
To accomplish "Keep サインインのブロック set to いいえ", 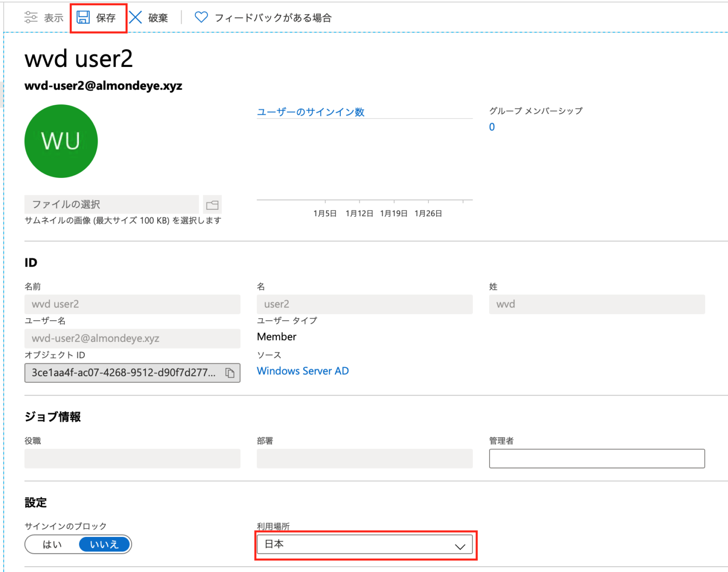I will 104,544.
